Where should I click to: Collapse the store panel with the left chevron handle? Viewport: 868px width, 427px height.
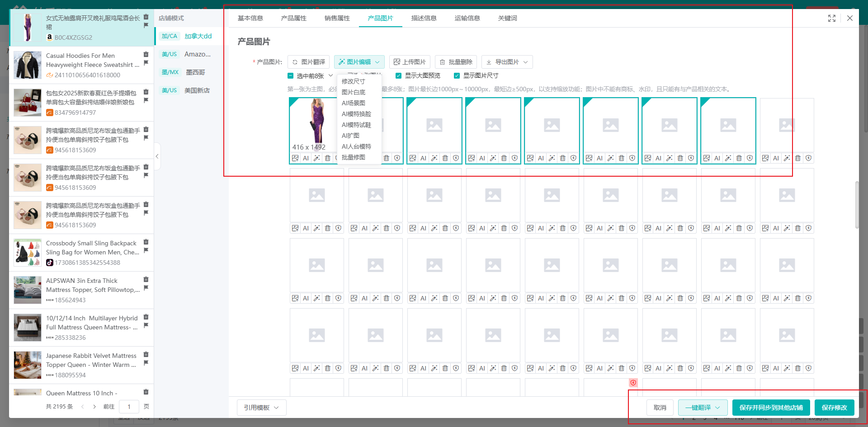157,156
